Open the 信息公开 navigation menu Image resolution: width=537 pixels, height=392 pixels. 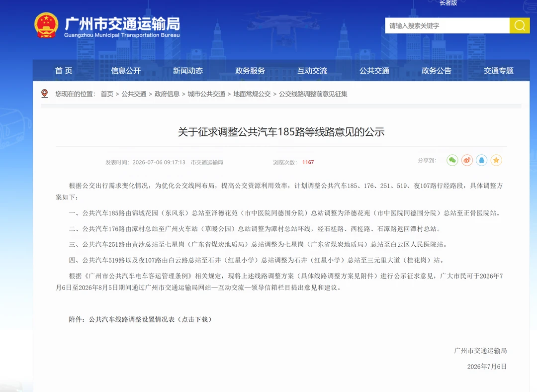pos(126,71)
